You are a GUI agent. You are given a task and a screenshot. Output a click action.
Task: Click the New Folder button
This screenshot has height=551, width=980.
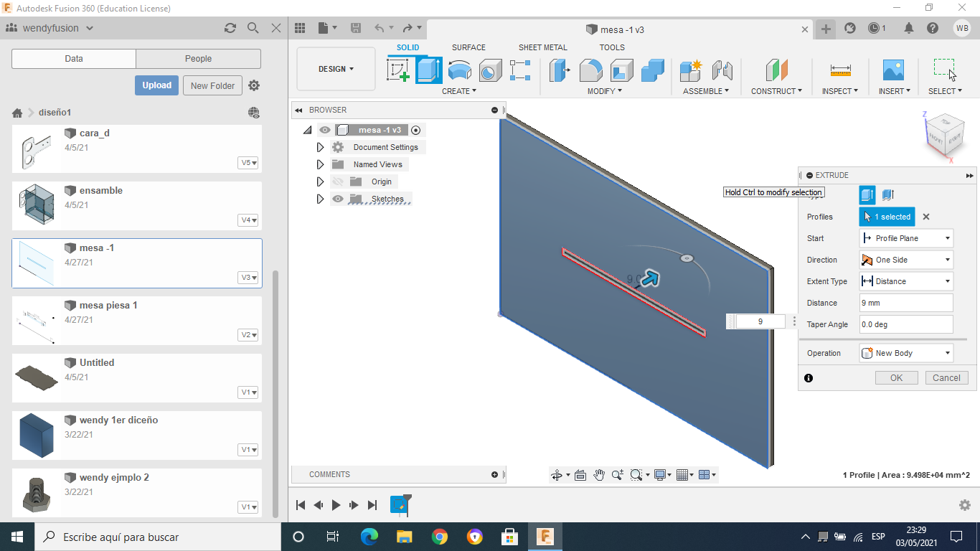coord(213,85)
